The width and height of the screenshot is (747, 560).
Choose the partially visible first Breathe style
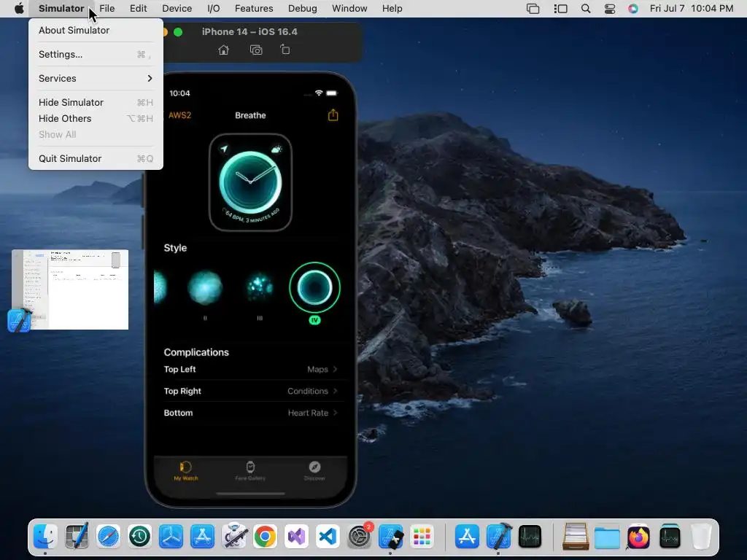pyautogui.click(x=160, y=287)
